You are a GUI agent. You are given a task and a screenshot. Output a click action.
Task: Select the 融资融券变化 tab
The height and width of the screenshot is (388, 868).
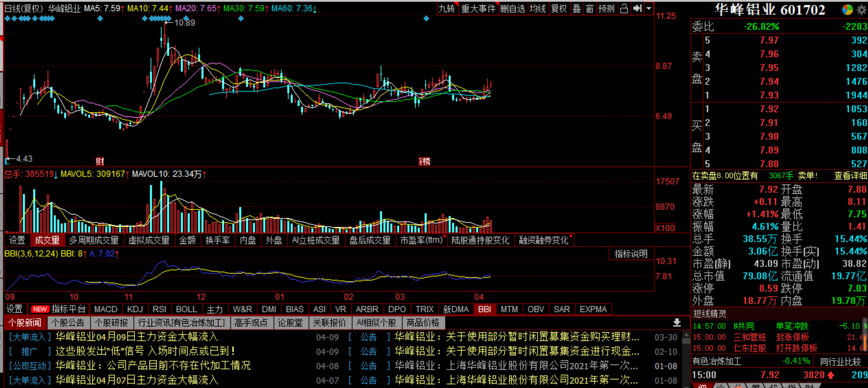pos(544,240)
